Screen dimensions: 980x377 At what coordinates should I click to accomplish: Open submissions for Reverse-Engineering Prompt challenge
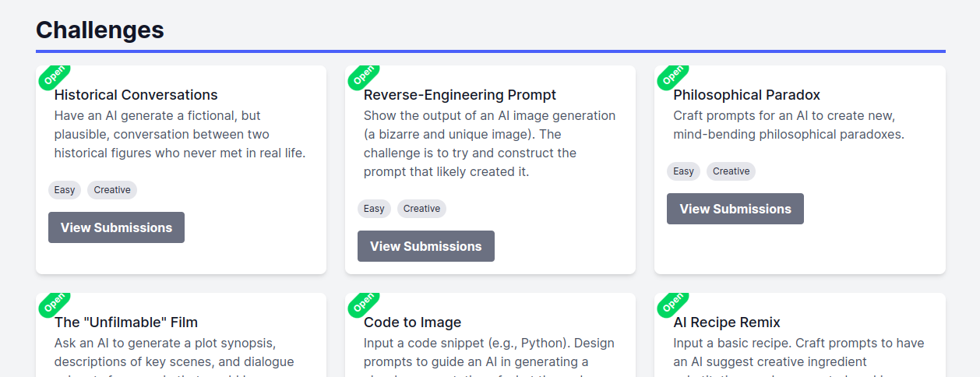pos(425,246)
